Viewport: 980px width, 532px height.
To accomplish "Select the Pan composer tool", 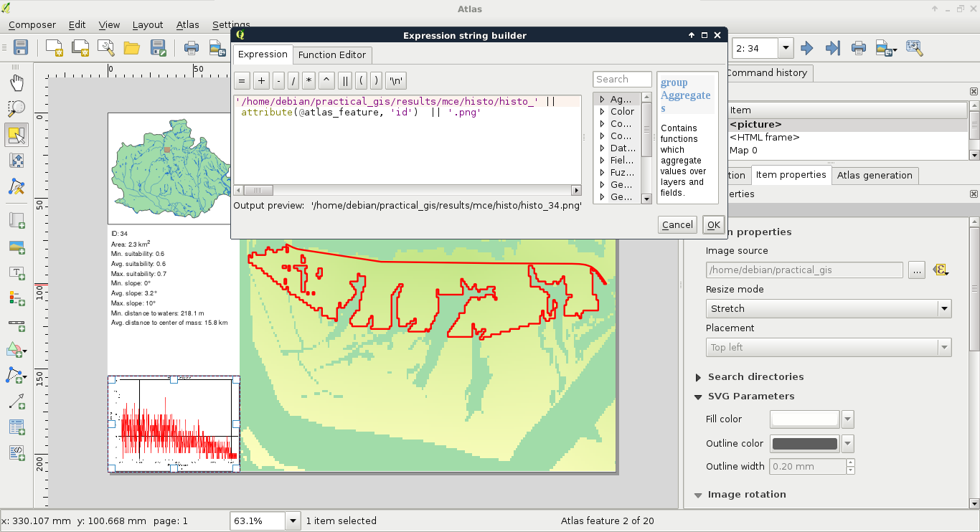I will (x=17, y=82).
